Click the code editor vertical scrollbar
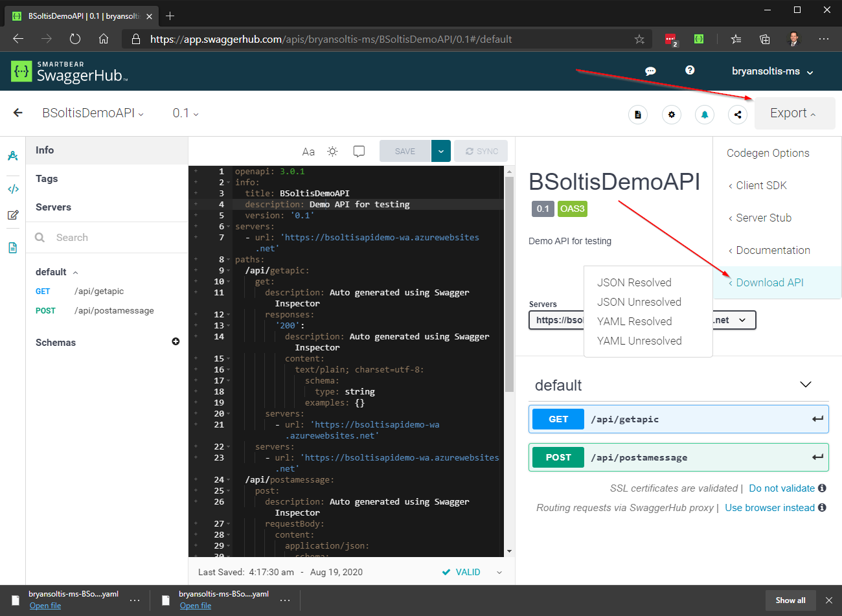Image resolution: width=842 pixels, height=616 pixels. coord(509,285)
